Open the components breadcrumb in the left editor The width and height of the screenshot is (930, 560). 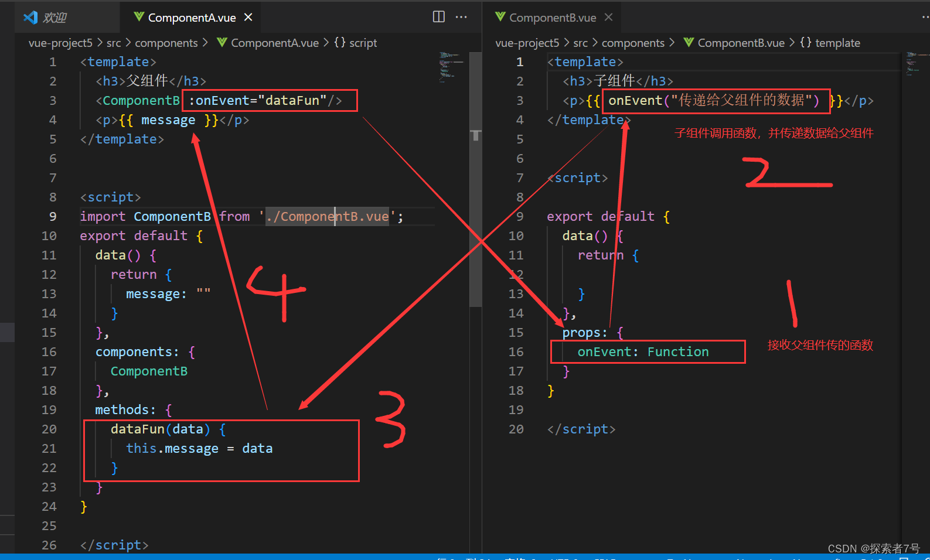tap(166, 43)
